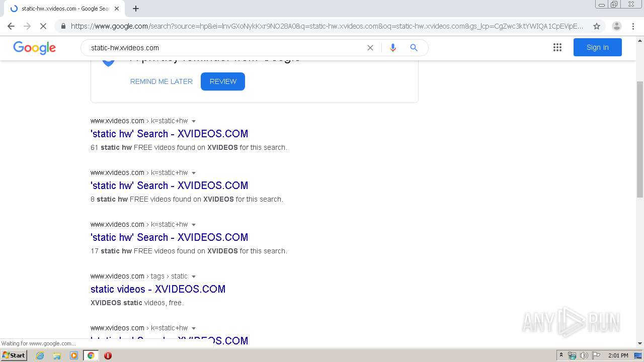The height and width of the screenshot is (362, 644).
Task: Bookmark this page with star icon
Action: tap(597, 26)
